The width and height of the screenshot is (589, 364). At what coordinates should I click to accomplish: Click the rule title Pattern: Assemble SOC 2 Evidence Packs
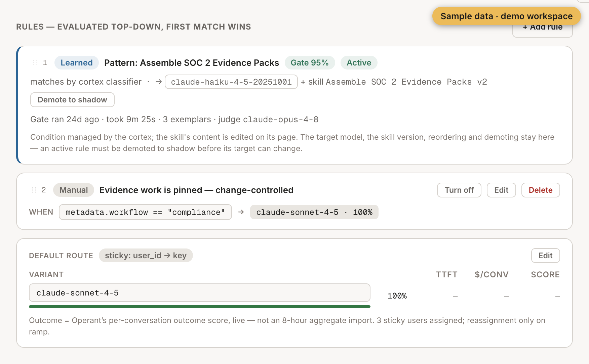192,63
